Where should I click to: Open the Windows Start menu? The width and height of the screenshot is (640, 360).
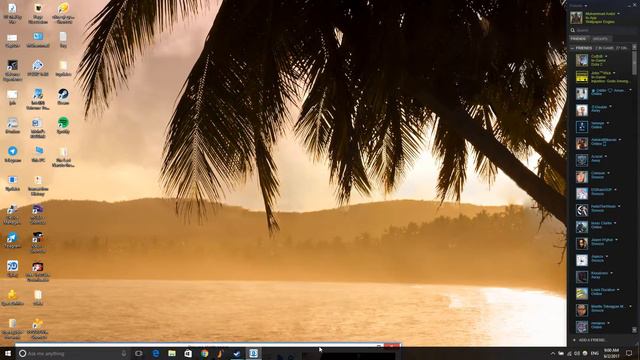pyautogui.click(x=7, y=353)
